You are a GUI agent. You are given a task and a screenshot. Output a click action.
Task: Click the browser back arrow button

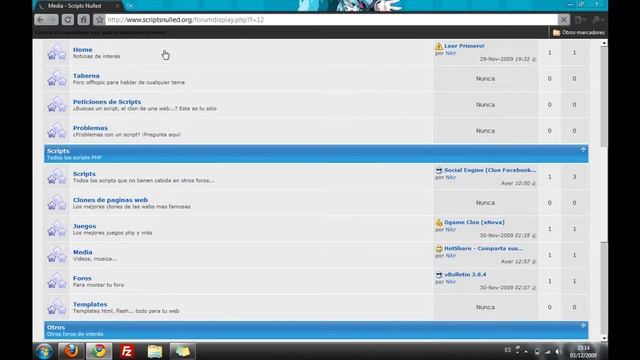(x=40, y=20)
